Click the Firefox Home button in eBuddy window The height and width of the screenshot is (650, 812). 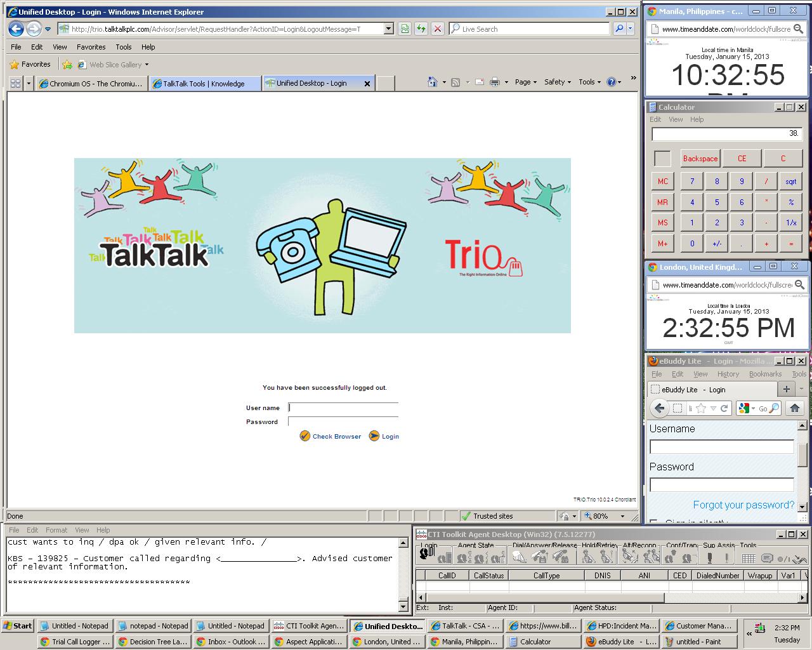pyautogui.click(x=794, y=408)
